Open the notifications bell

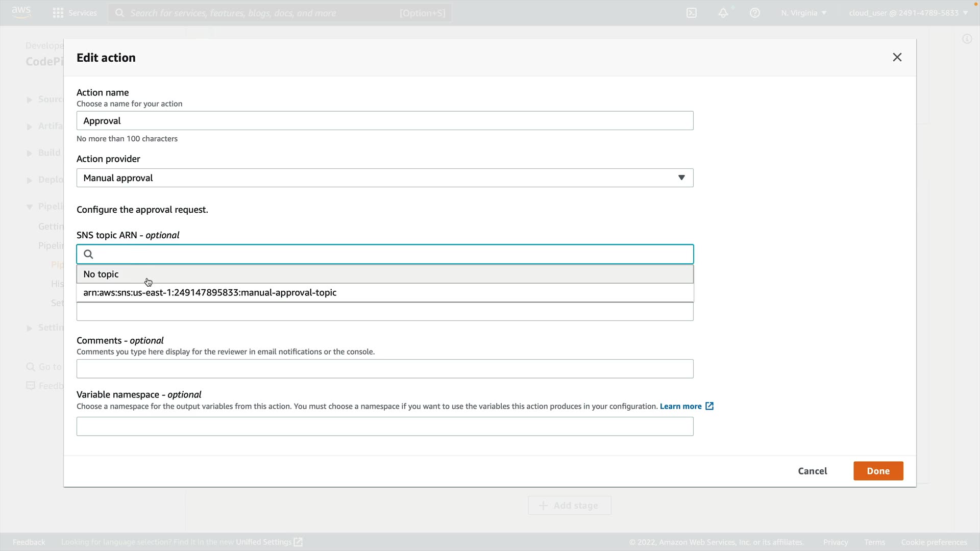tap(723, 13)
